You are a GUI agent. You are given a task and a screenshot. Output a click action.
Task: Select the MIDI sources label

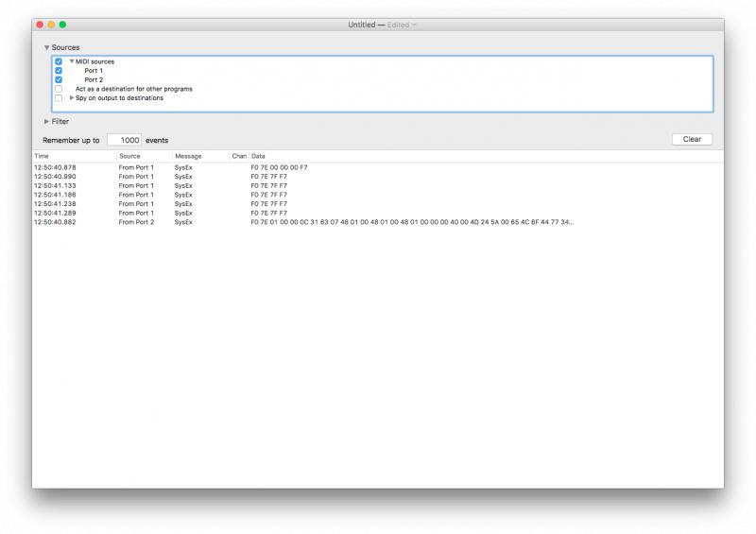point(95,61)
